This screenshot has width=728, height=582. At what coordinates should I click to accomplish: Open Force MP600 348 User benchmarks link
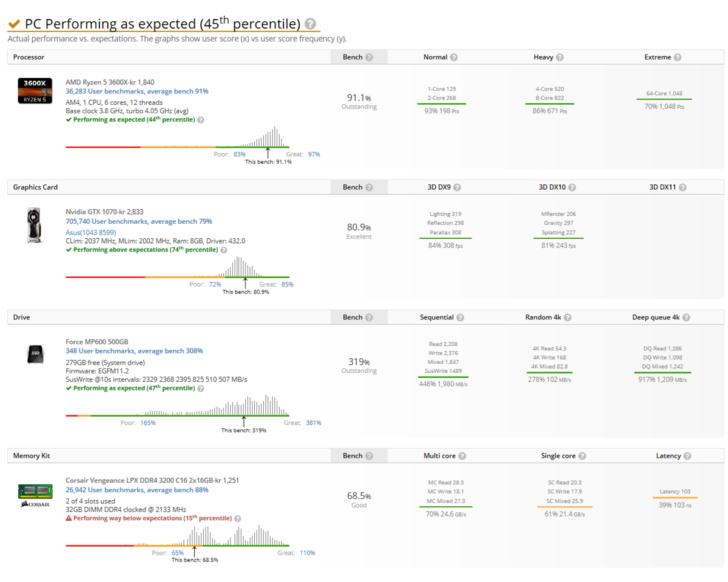(134, 351)
